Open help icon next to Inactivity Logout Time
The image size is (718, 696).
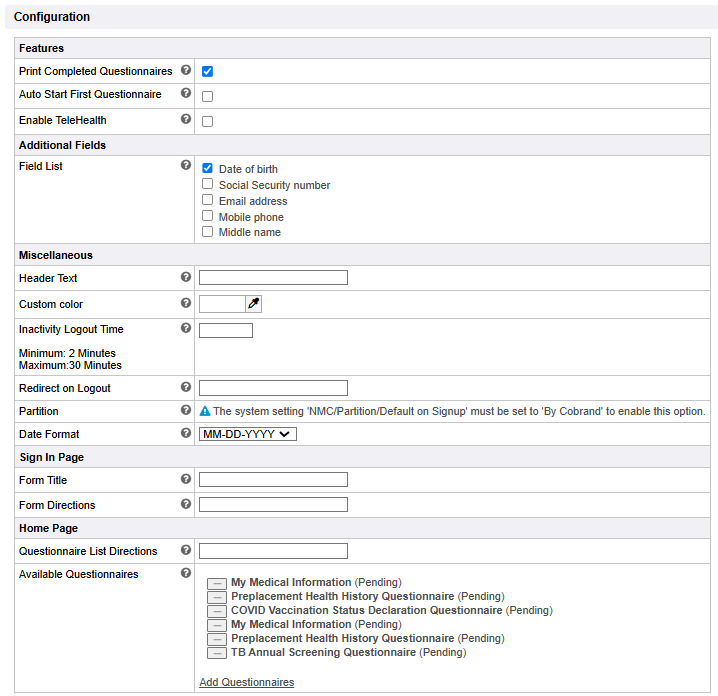(186, 329)
